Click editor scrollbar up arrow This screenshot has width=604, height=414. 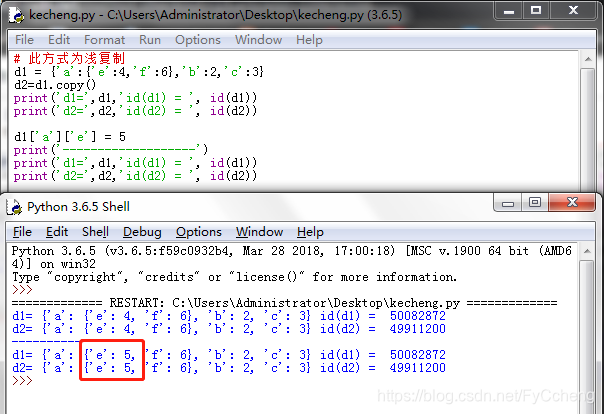click(x=588, y=59)
